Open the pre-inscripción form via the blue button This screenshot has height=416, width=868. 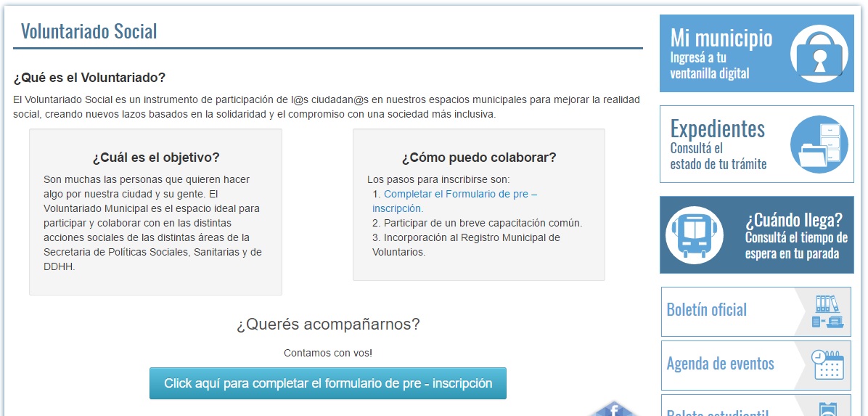click(x=327, y=383)
